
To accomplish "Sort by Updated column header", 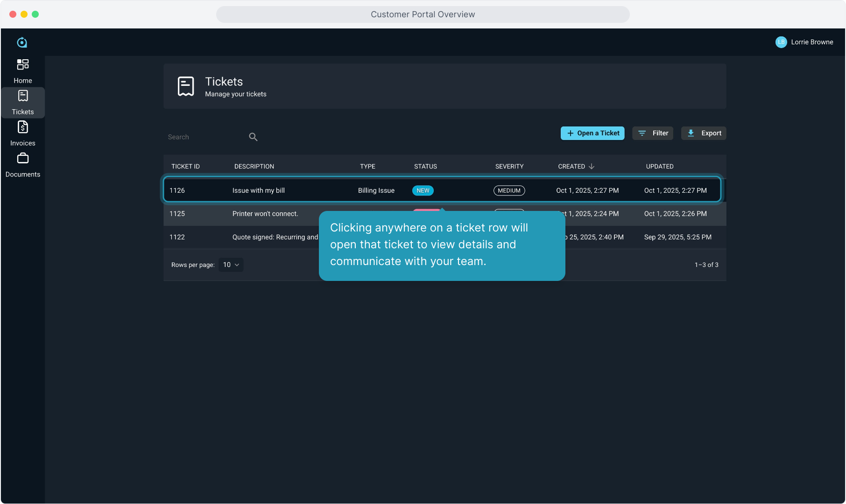I will pyautogui.click(x=659, y=167).
